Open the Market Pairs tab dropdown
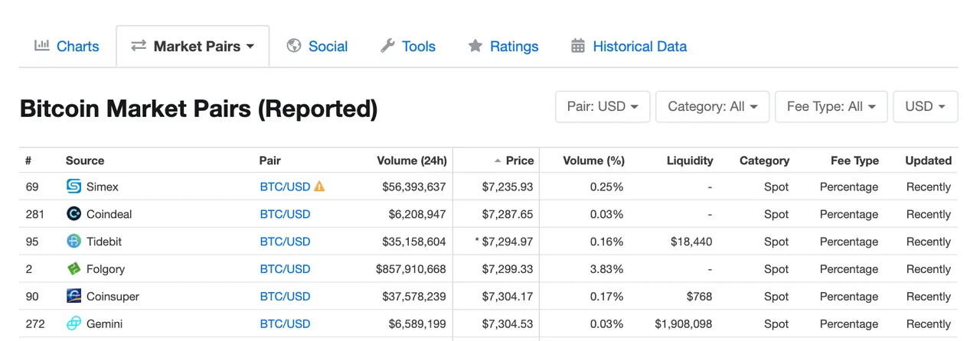 pyautogui.click(x=192, y=47)
